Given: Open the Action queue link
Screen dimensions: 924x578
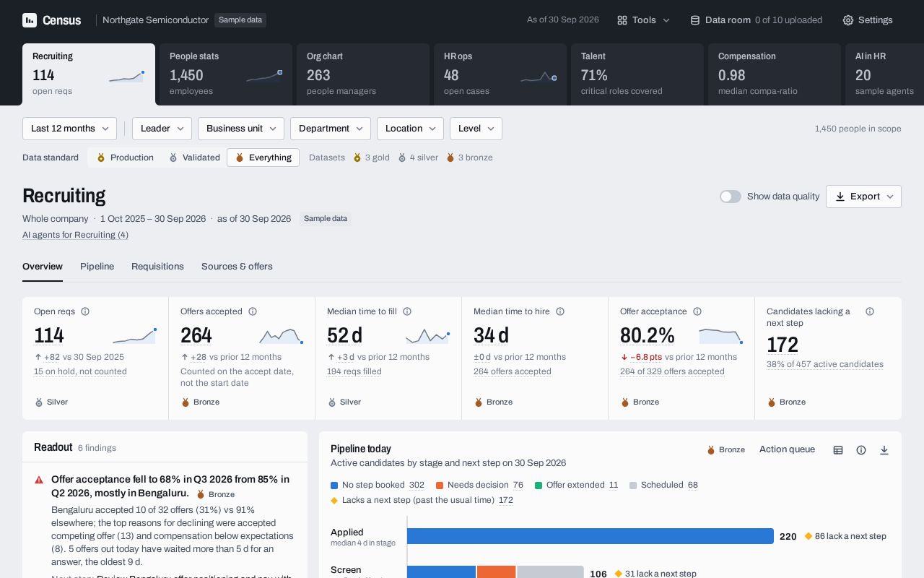Looking at the screenshot, I should [x=787, y=449].
